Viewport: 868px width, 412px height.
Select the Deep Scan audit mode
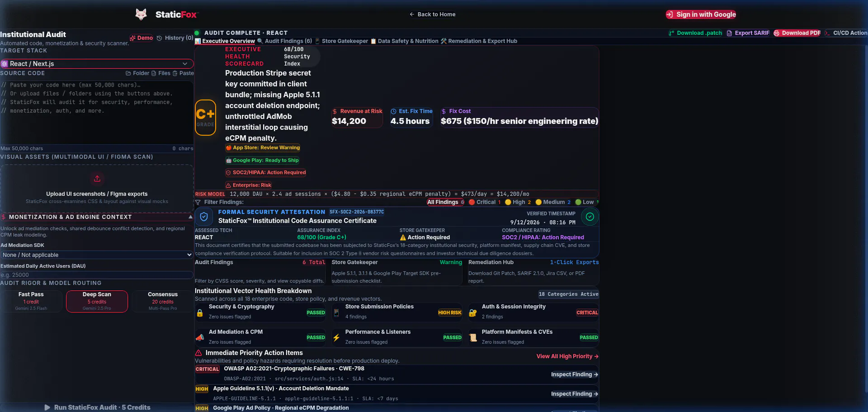(97, 301)
